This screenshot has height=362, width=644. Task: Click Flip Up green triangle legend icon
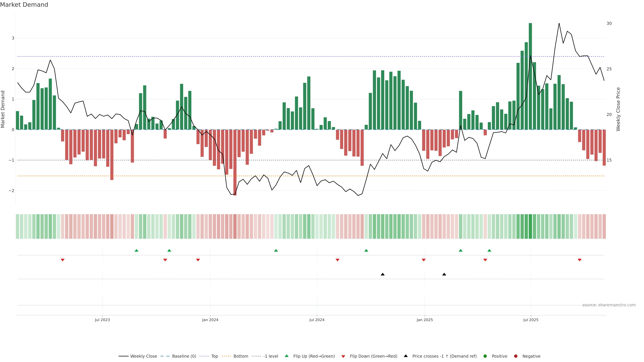(287, 356)
